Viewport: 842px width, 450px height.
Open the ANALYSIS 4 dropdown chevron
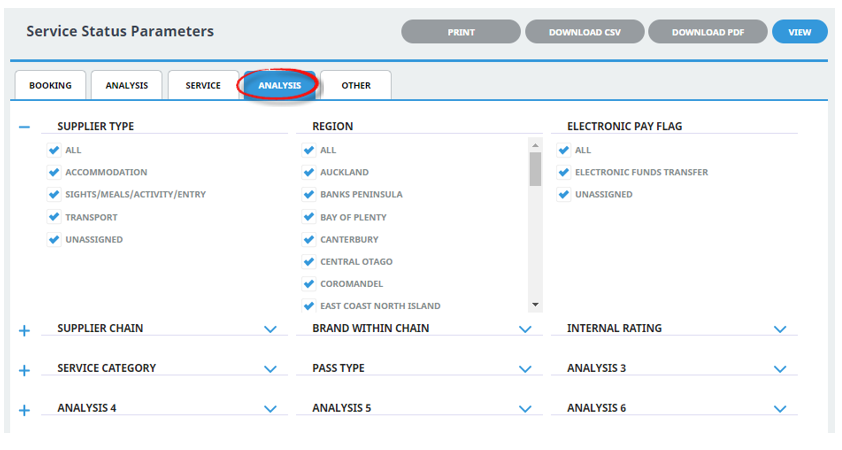[x=270, y=409]
